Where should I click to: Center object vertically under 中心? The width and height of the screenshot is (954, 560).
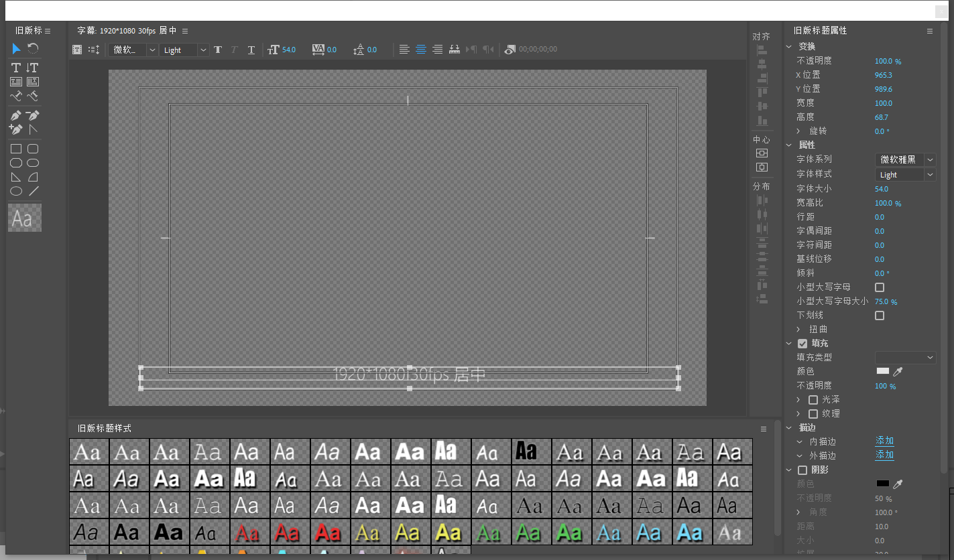(x=762, y=153)
